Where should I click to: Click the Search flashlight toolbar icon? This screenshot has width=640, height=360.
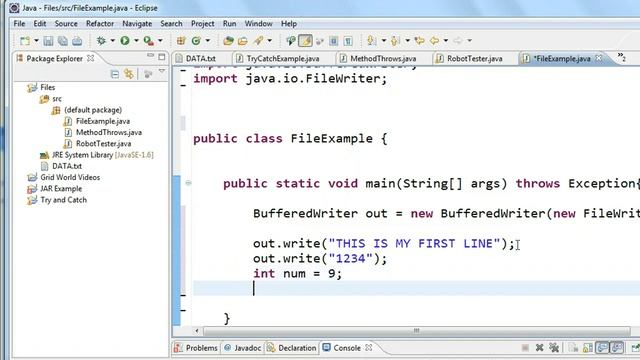[x=258, y=40]
